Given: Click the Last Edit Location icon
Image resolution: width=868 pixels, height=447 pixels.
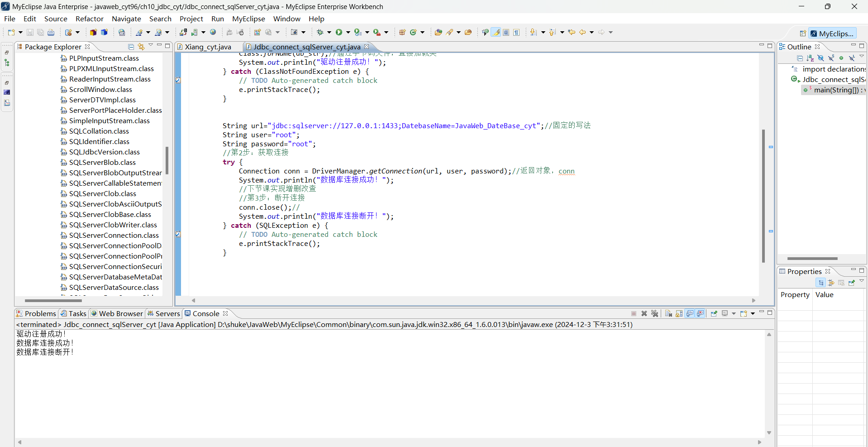Looking at the screenshot, I should click(572, 32).
